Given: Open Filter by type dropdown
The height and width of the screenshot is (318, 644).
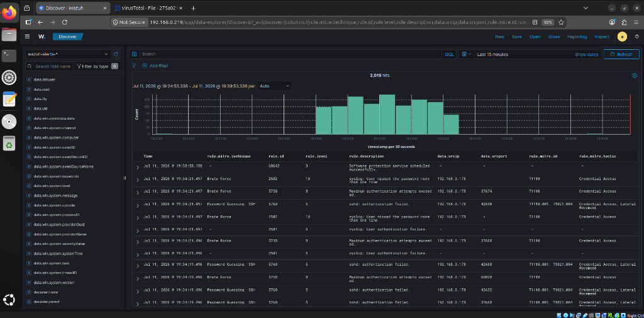Looking at the screenshot, I should (x=97, y=66).
